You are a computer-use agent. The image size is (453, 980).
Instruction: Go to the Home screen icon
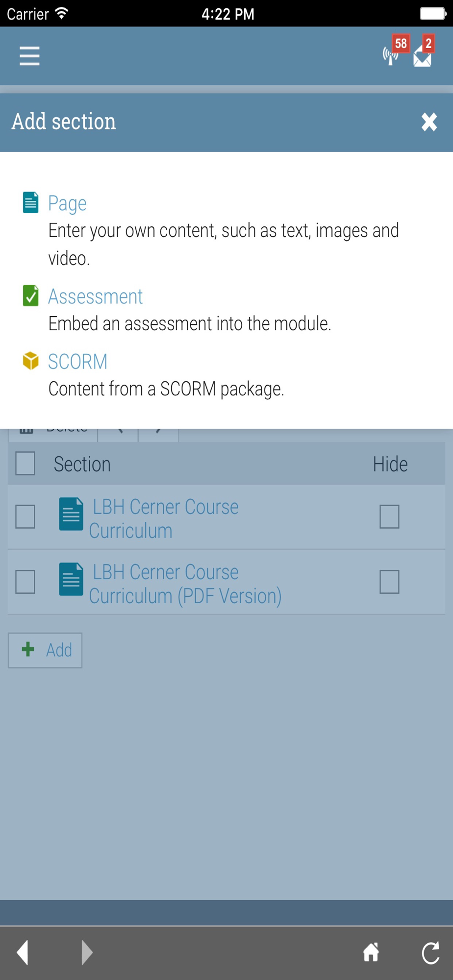click(371, 953)
